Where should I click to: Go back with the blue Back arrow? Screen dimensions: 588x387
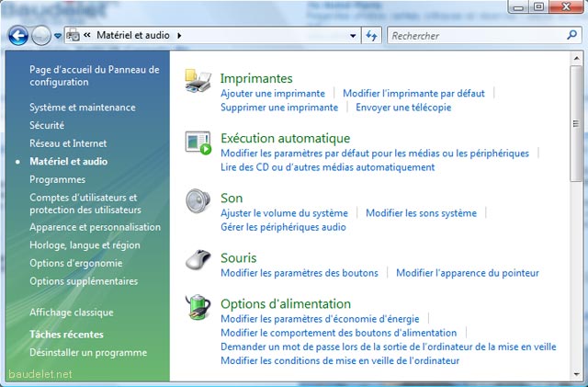[18, 36]
